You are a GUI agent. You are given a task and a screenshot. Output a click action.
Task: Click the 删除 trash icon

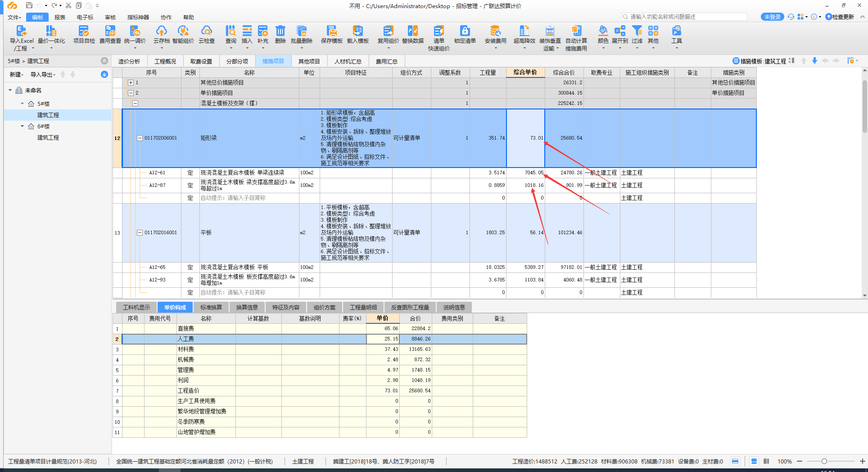tap(280, 31)
